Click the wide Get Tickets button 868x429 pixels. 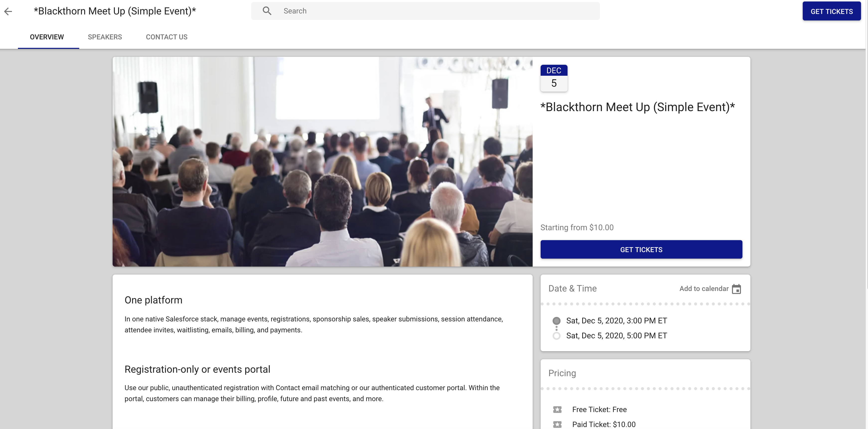(x=641, y=249)
